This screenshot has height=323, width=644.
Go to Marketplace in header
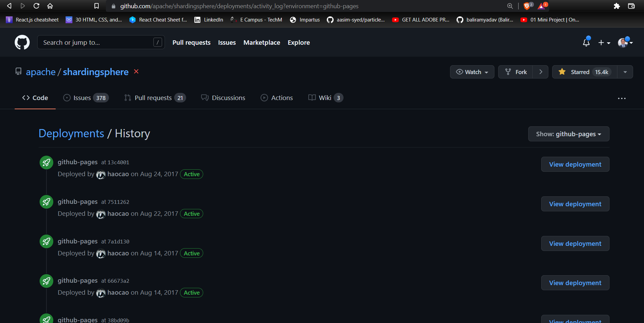coord(262,42)
